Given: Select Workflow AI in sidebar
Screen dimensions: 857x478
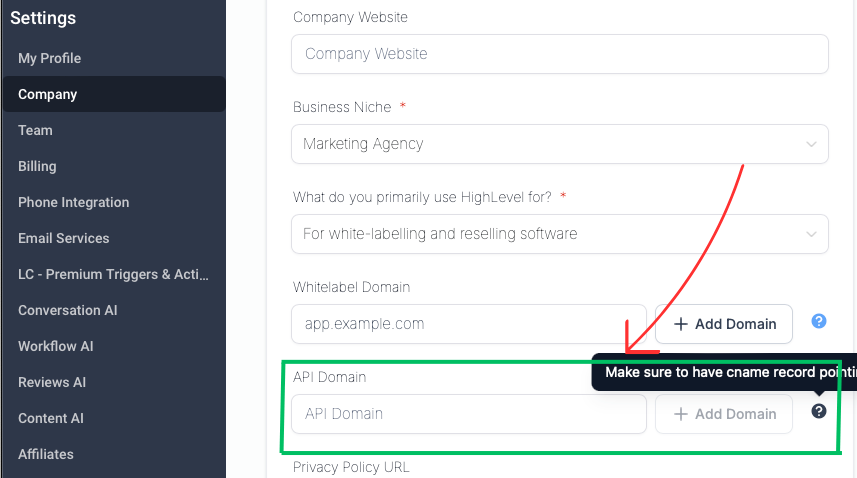Looking at the screenshot, I should pos(55,346).
